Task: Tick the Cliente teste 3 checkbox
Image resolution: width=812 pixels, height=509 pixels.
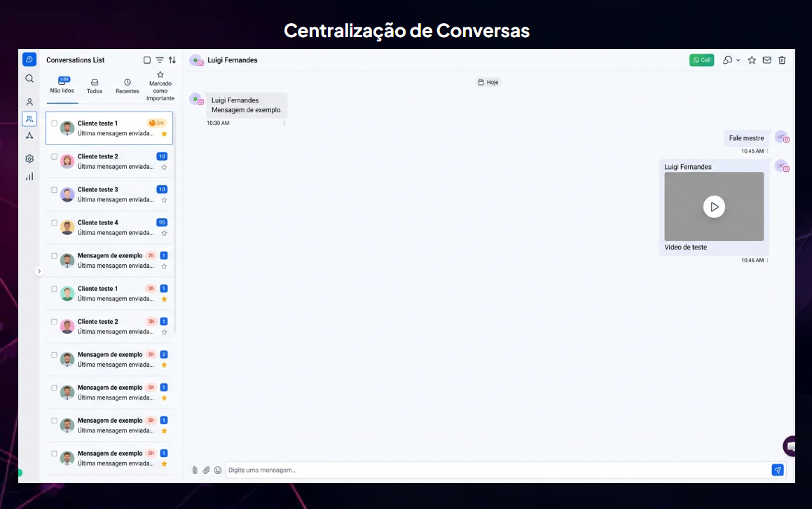Action: [x=55, y=190]
